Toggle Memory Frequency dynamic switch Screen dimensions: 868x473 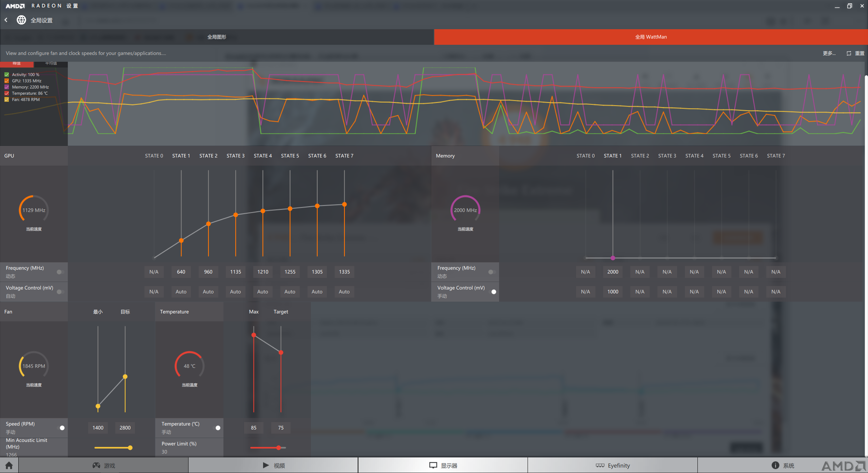click(492, 272)
